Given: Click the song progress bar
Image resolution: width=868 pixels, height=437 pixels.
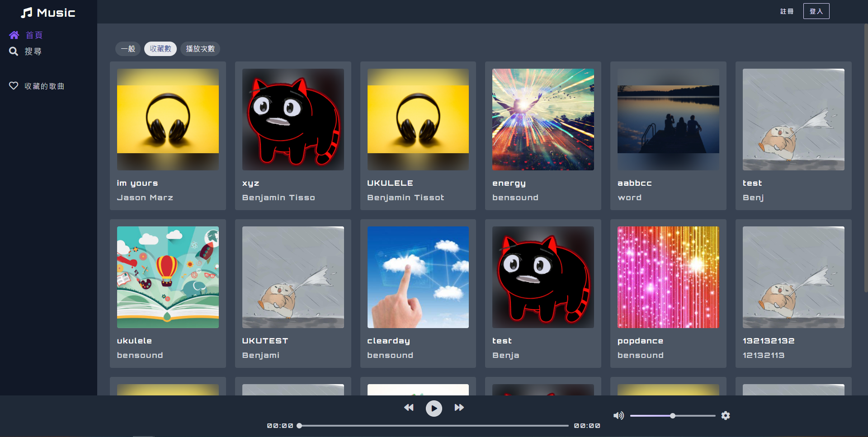Looking at the screenshot, I should [434, 426].
